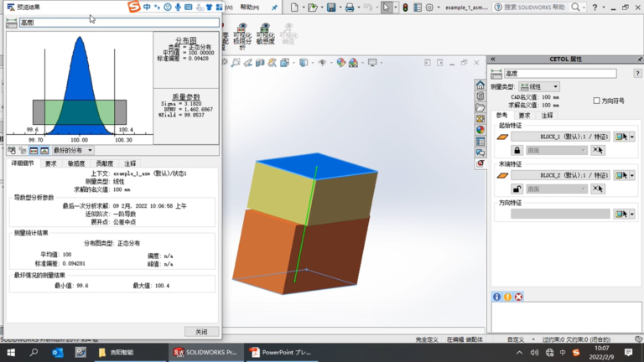
Task: Switch to 详细细节 tab
Action: click(23, 163)
